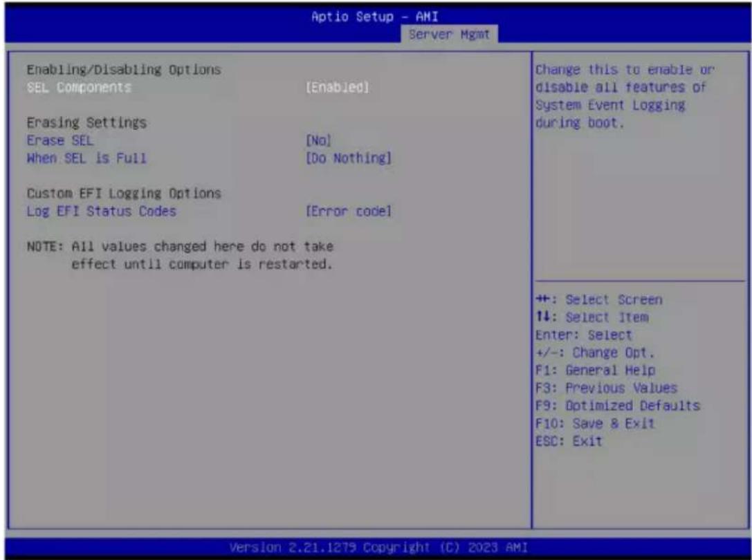This screenshot has height=560, width=752.
Task: Click the F1: General Help hint
Action: tap(595, 371)
